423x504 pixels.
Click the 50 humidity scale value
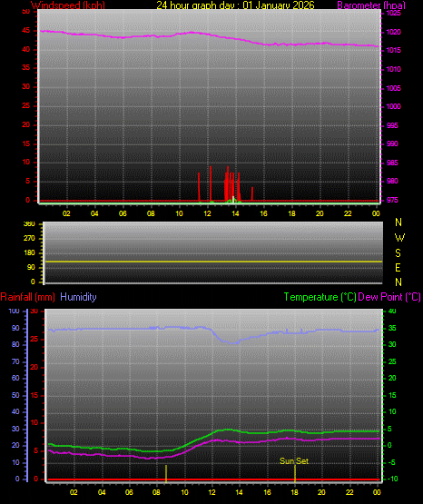15,395
